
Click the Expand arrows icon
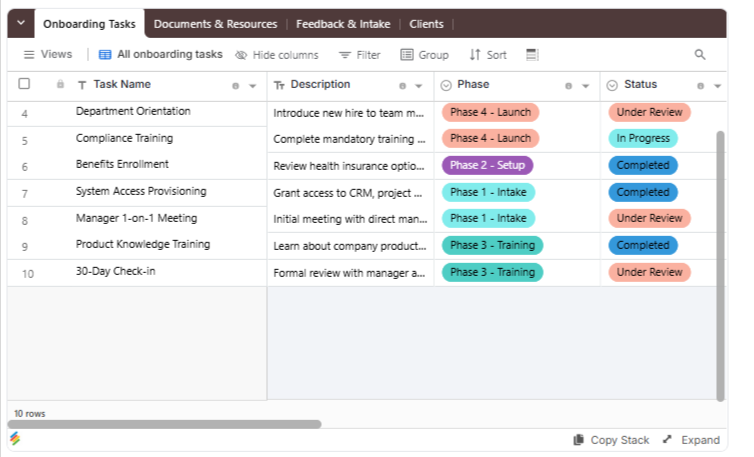pyautogui.click(x=667, y=439)
